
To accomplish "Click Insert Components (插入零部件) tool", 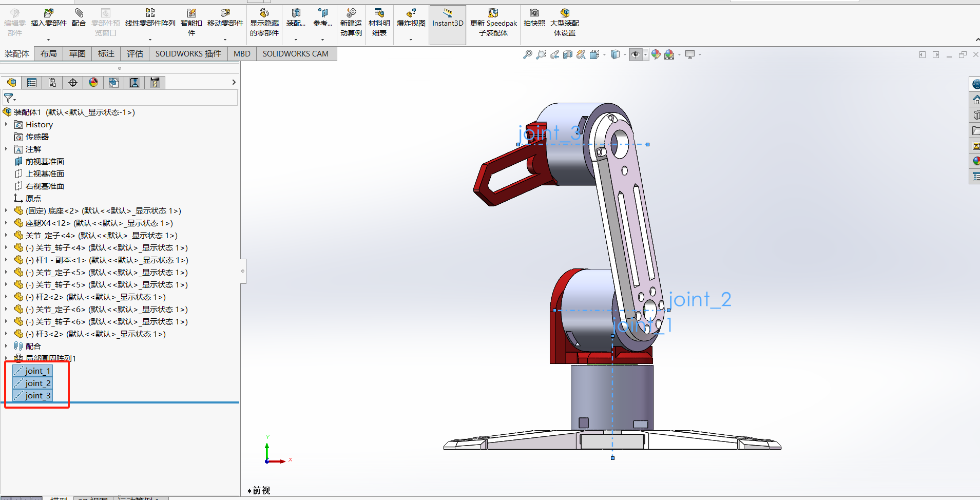I will pos(49,18).
